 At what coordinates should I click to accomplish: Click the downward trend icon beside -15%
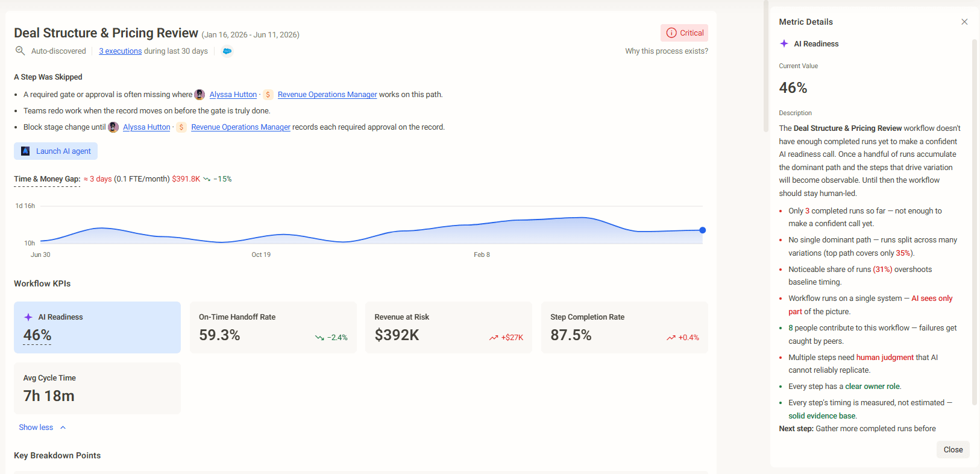[x=207, y=179]
